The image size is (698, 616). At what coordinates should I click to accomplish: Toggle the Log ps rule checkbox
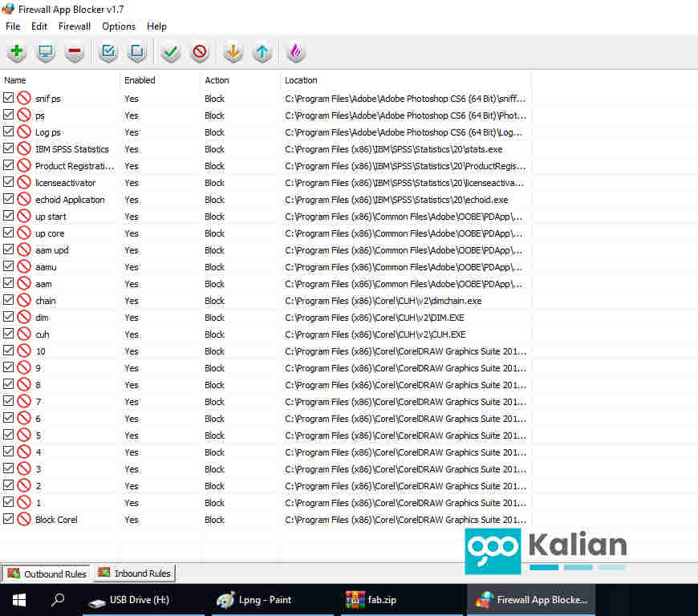8,132
